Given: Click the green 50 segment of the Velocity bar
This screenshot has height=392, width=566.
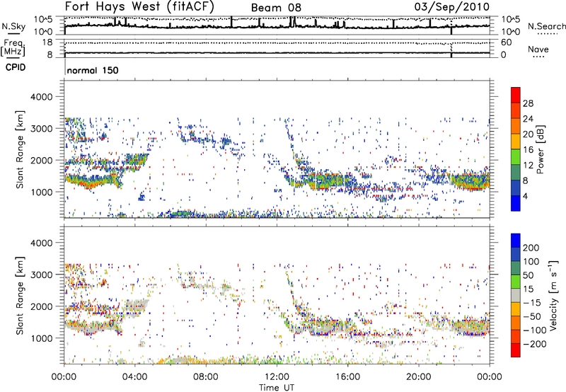Looking at the screenshot, I should (516, 282).
